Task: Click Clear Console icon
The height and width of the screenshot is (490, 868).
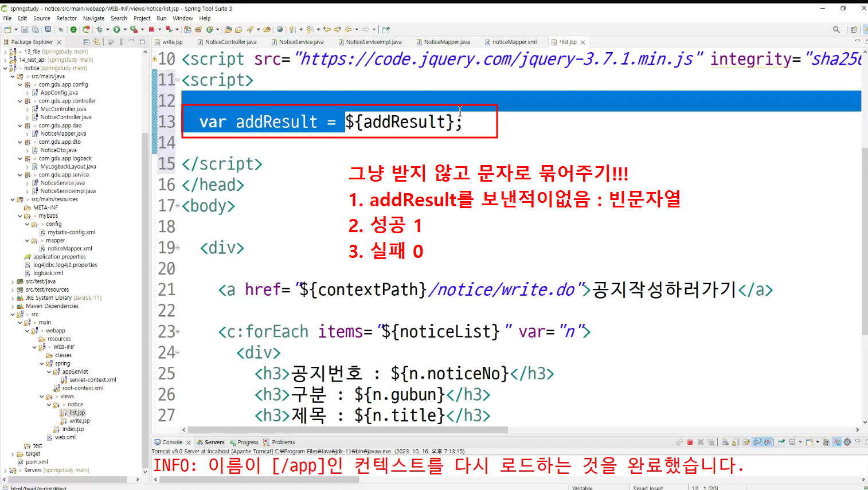Action: pyautogui.click(x=725, y=442)
